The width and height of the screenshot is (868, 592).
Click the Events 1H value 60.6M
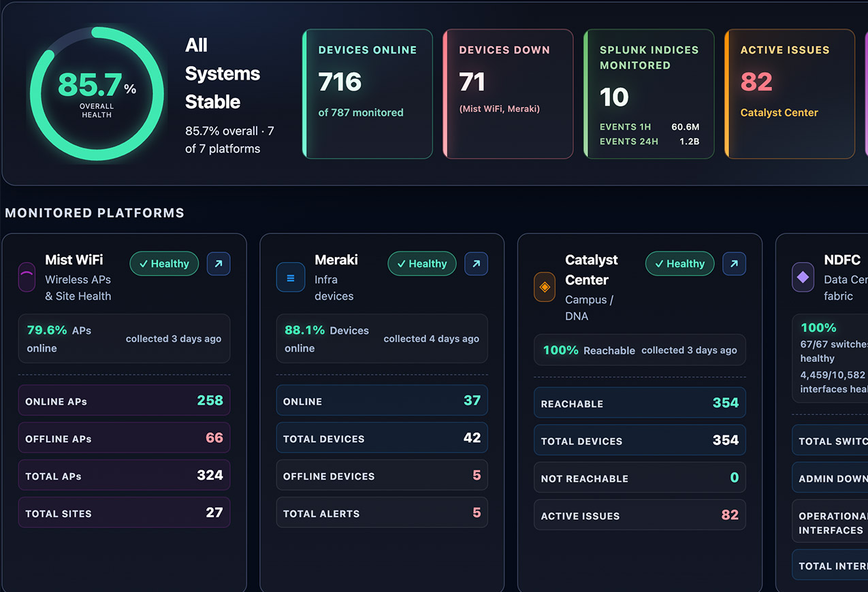686,127
